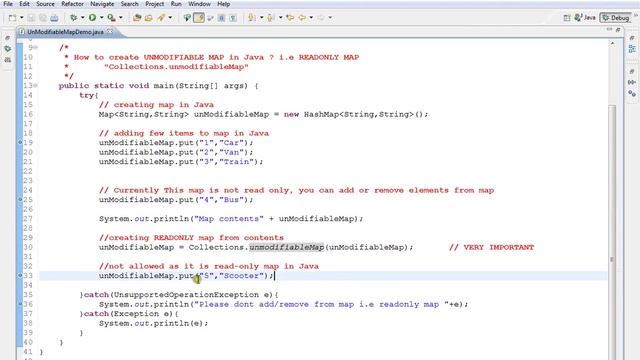Open the Refactor menu
The image size is (640, 360).
[x=72, y=4]
